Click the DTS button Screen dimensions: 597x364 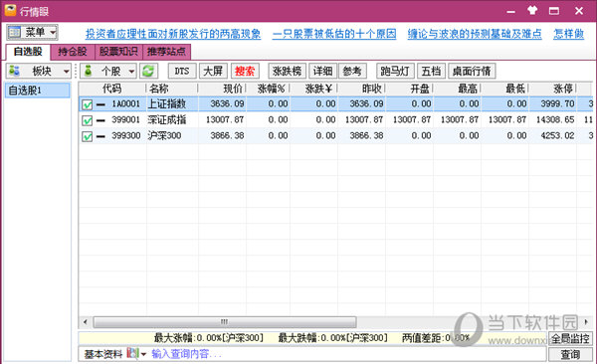[182, 71]
